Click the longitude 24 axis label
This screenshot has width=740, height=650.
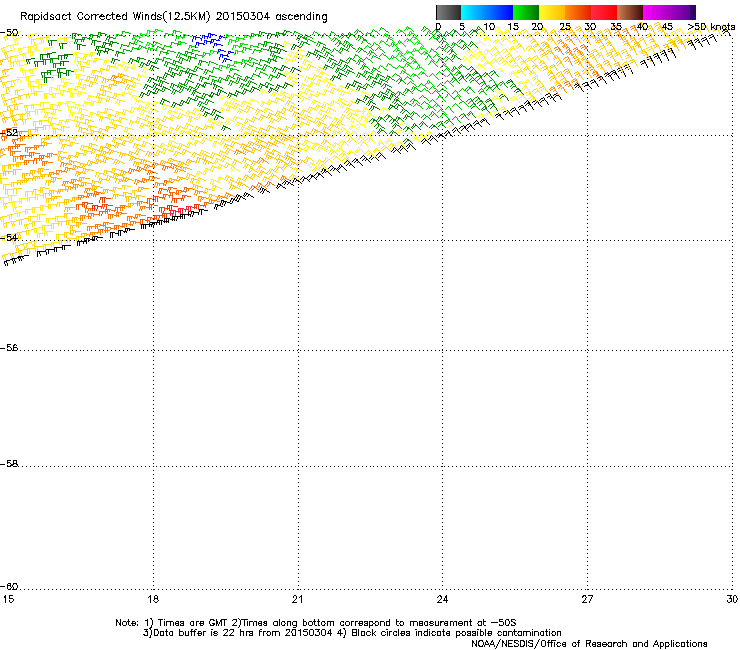(x=442, y=599)
